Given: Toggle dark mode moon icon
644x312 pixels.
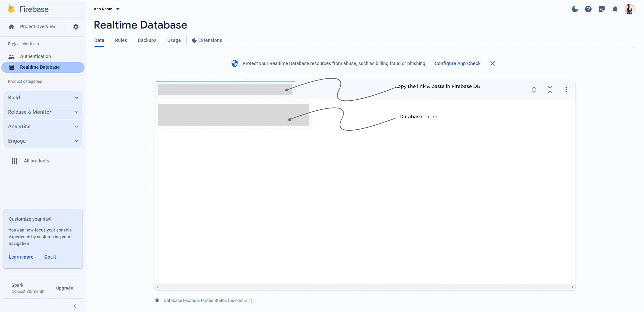Looking at the screenshot, I should [575, 9].
